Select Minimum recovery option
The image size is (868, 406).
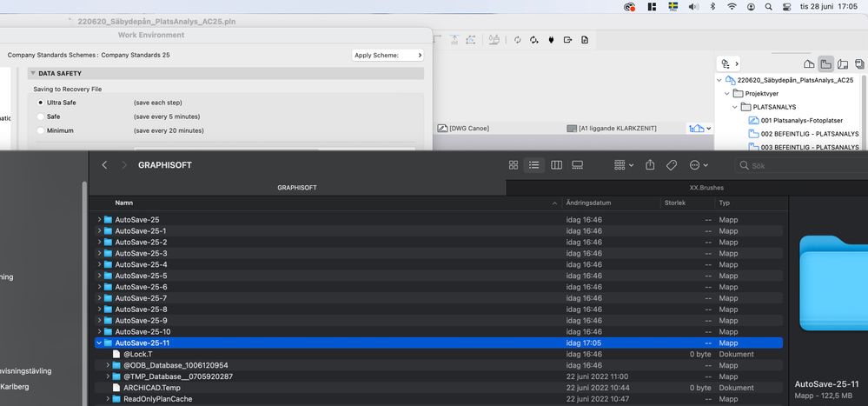tap(41, 130)
